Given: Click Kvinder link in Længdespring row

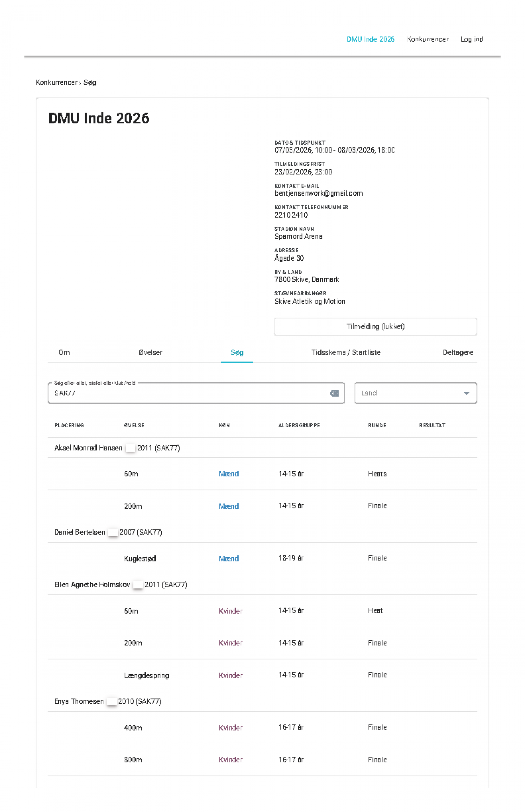Looking at the screenshot, I should pos(230,675).
